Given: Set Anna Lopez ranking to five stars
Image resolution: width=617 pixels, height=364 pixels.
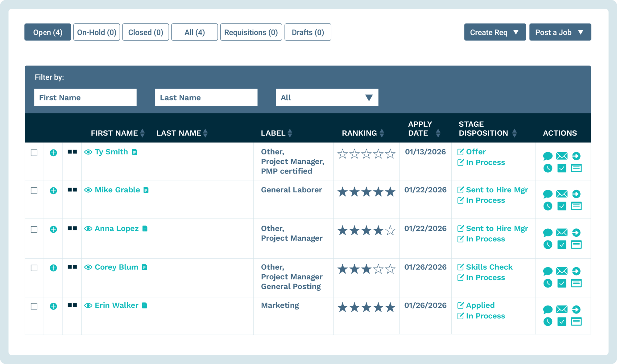Looking at the screenshot, I should 390,230.
